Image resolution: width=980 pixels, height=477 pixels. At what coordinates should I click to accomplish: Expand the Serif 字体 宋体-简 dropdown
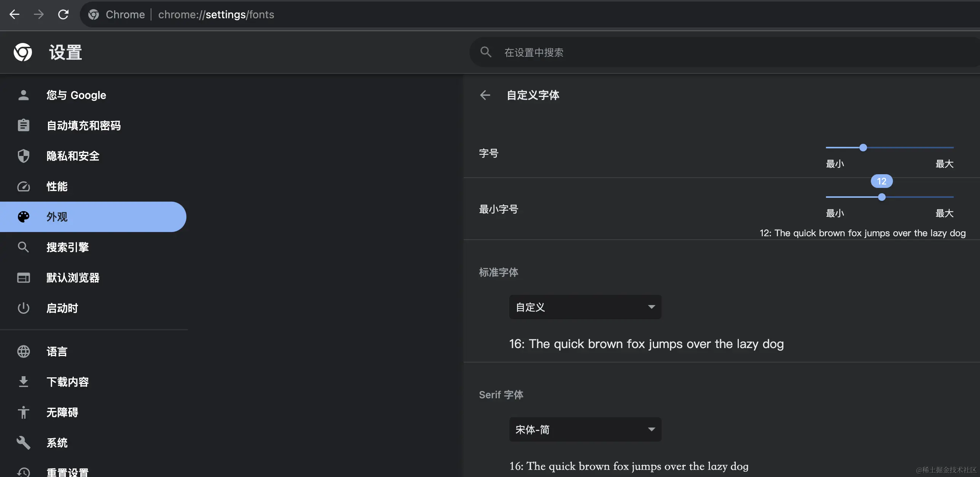click(x=585, y=429)
